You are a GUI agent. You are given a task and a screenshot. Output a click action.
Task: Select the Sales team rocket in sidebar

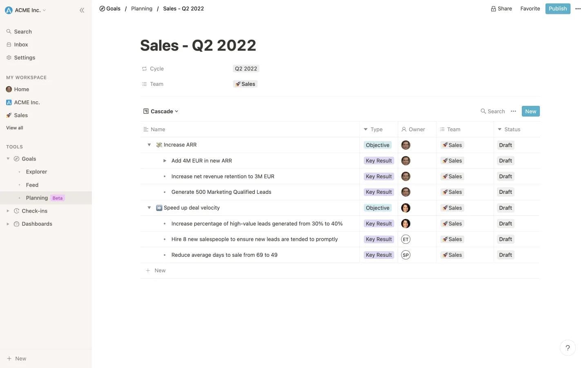(21, 115)
